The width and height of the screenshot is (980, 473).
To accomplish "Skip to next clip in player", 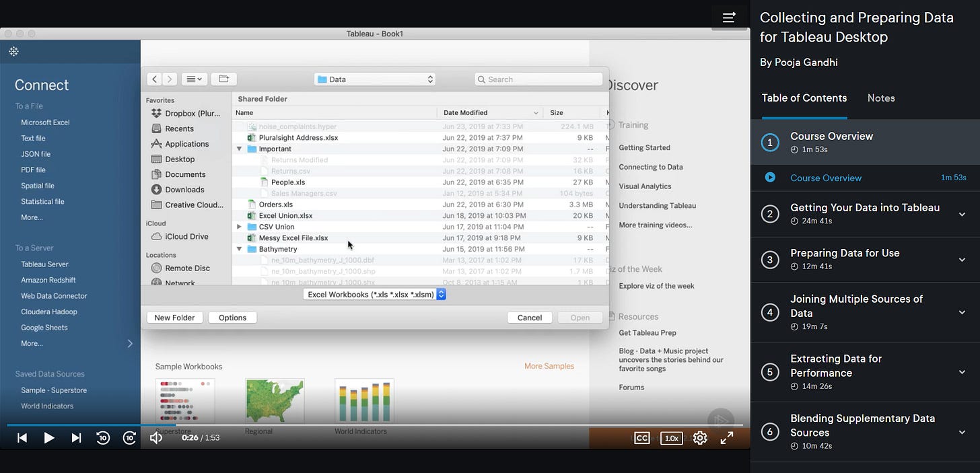I will coord(76,438).
